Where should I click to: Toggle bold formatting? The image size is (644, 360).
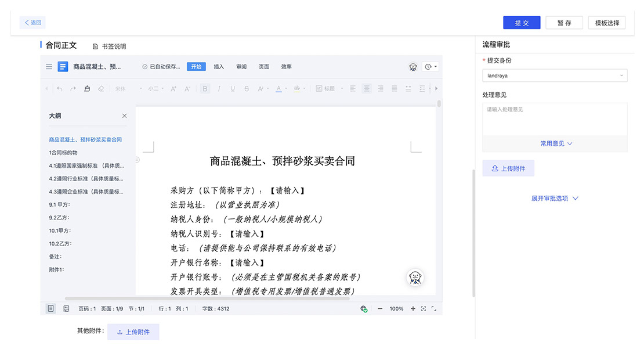[205, 89]
